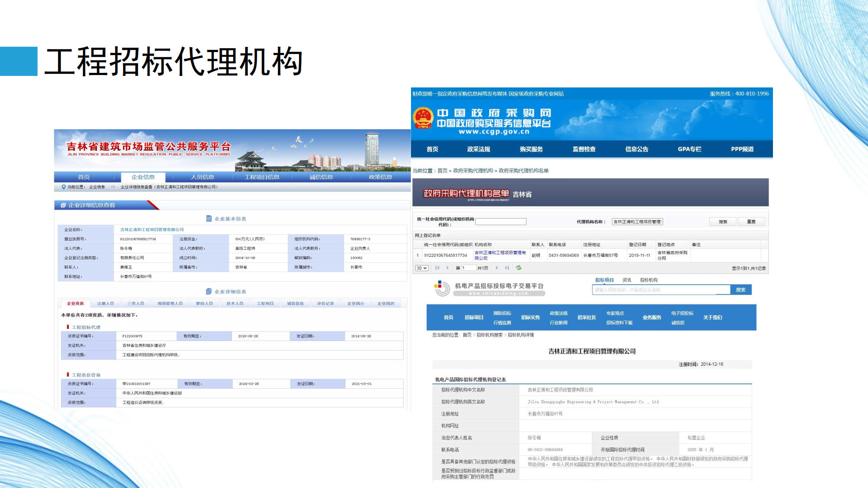Click the 统一社会信用代码 input field
Image resolution: width=868 pixels, height=488 pixels.
click(500, 222)
